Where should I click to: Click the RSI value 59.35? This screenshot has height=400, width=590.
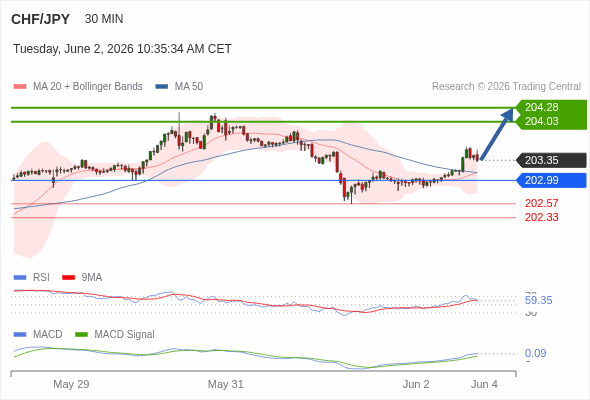point(538,300)
